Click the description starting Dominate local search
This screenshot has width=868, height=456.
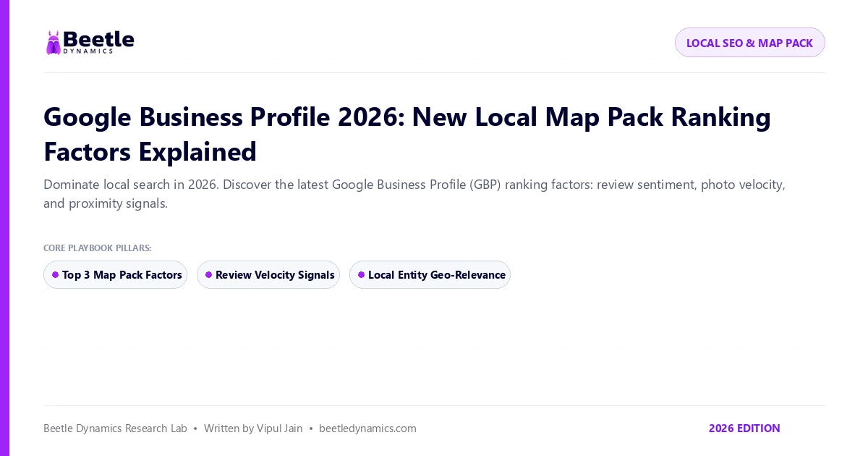pos(414,194)
